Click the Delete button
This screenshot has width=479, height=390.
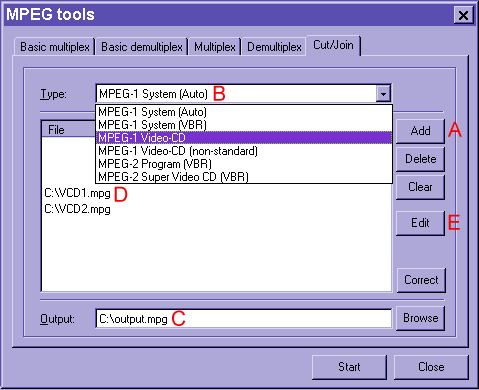(420, 159)
